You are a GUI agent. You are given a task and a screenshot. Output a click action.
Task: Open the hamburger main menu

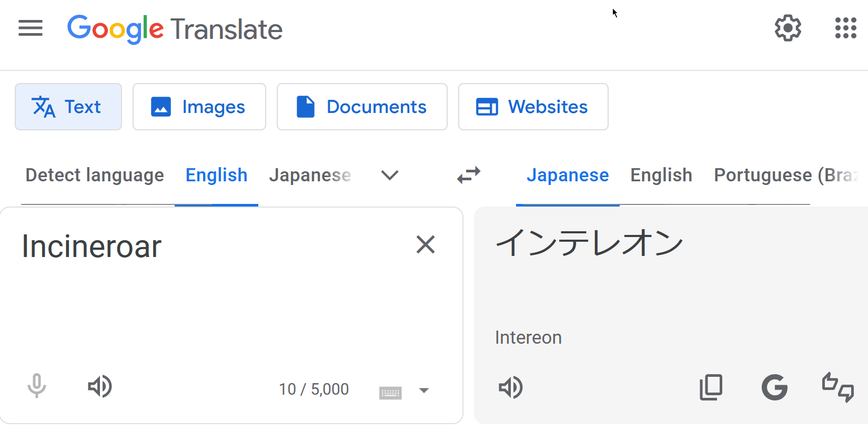[31, 28]
